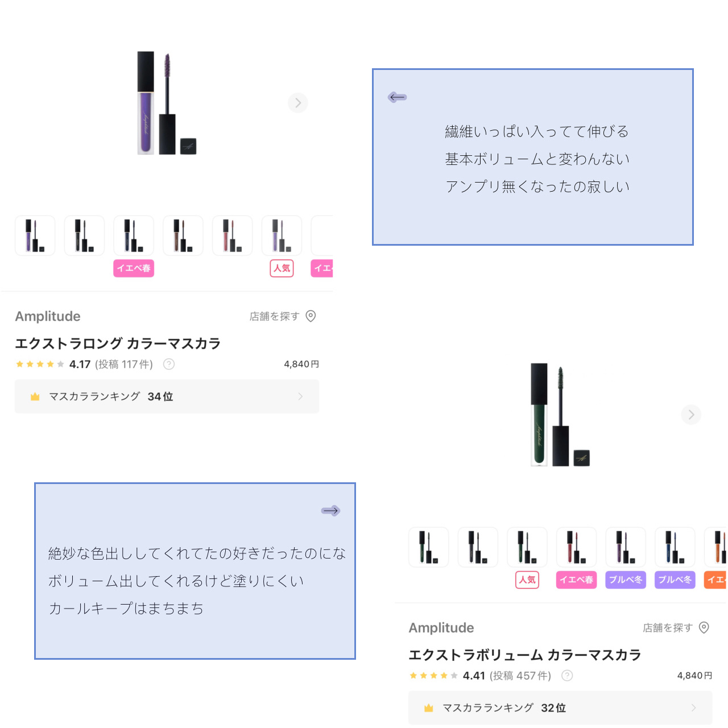The height and width of the screenshot is (728, 728).
Task: Expand the マスカラランキング 34位 row chevron
Action: pyautogui.click(x=300, y=396)
